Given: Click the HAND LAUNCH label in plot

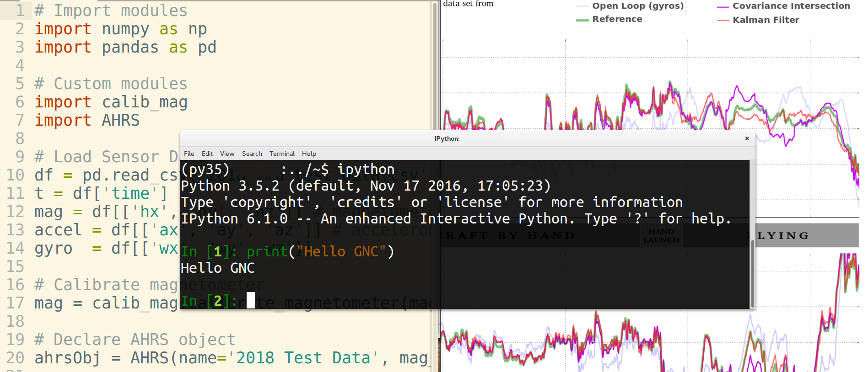Looking at the screenshot, I should point(661,236).
